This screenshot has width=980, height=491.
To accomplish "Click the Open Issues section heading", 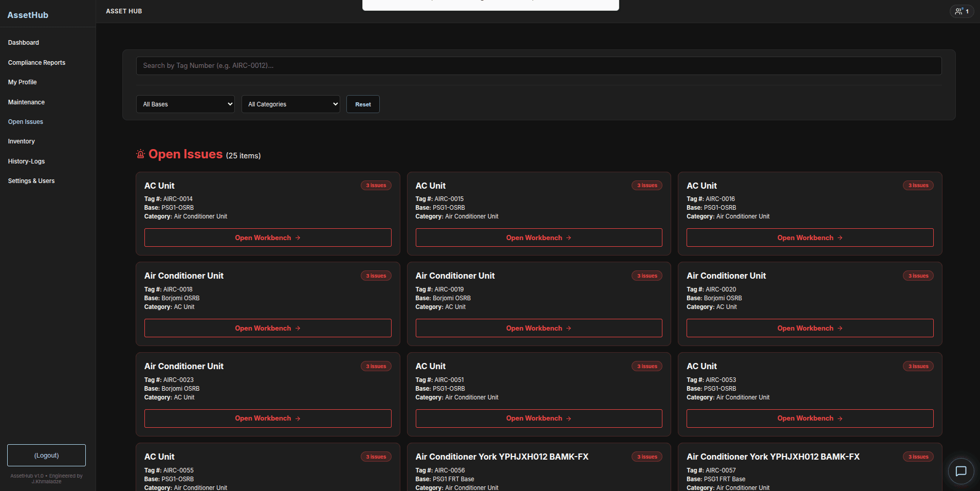I will point(186,154).
